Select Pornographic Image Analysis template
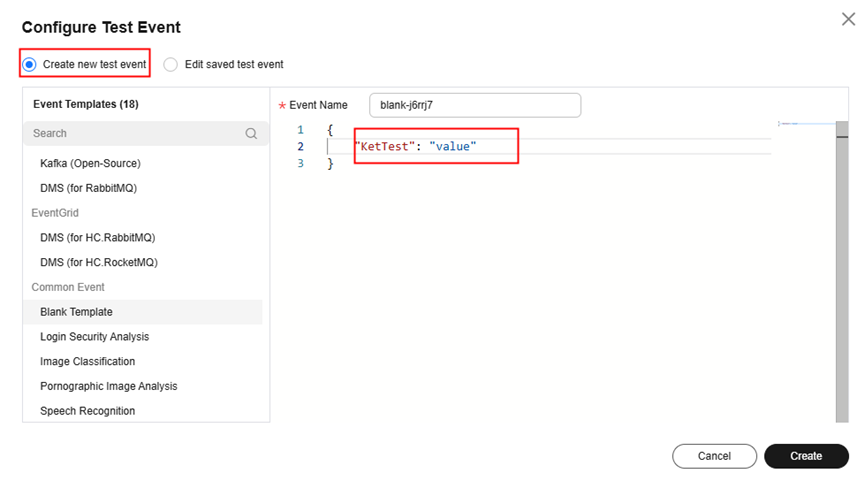 coord(109,386)
